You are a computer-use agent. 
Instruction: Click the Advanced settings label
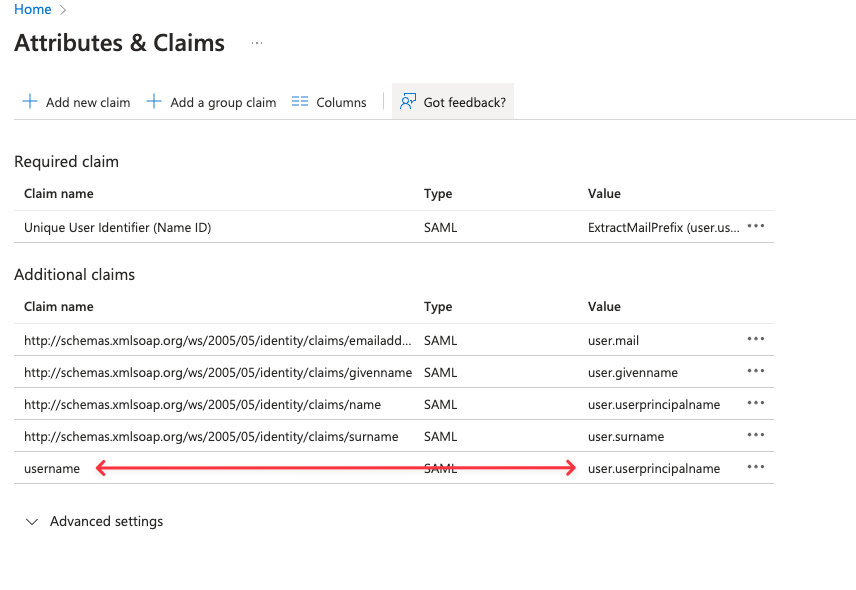pyautogui.click(x=106, y=522)
